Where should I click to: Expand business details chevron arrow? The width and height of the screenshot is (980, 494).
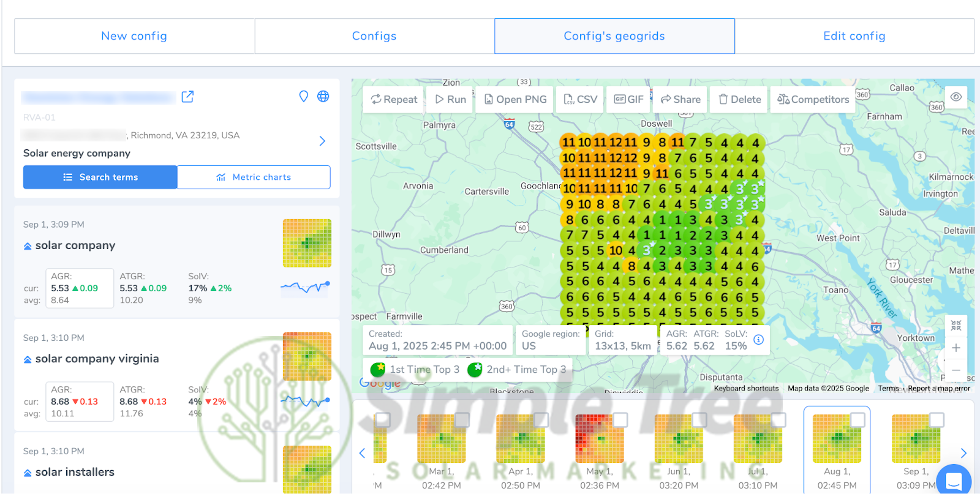322,141
